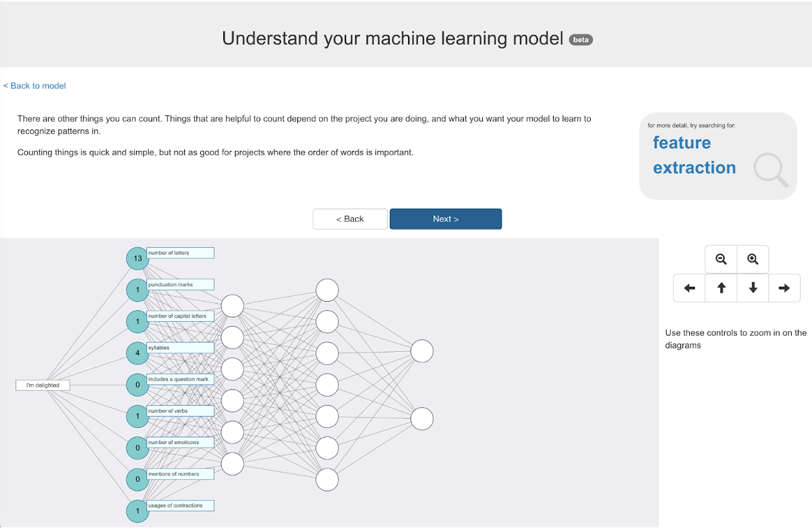Click the search magnifying glass icon

pyautogui.click(x=770, y=170)
